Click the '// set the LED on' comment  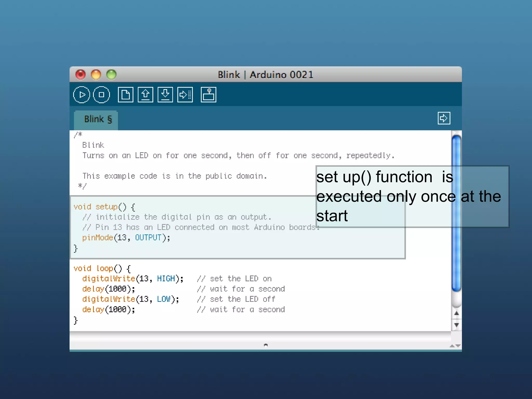pos(234,279)
